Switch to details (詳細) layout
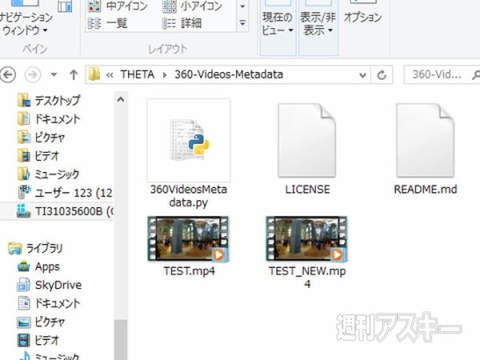 pos(182,23)
